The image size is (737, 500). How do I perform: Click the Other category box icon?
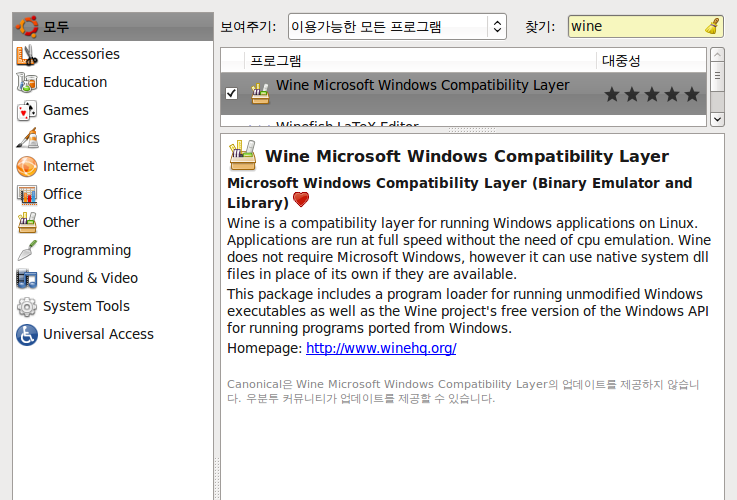(x=27, y=222)
